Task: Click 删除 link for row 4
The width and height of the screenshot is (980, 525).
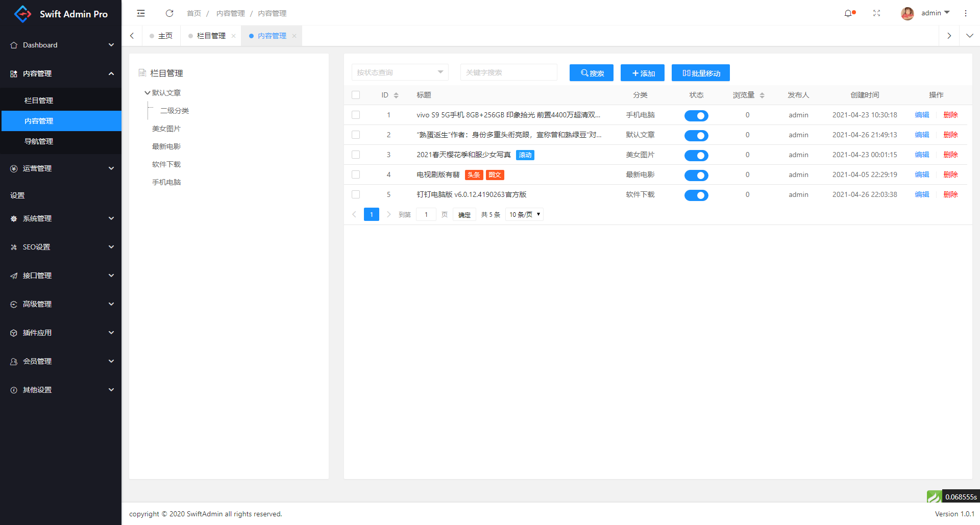Action: point(950,174)
